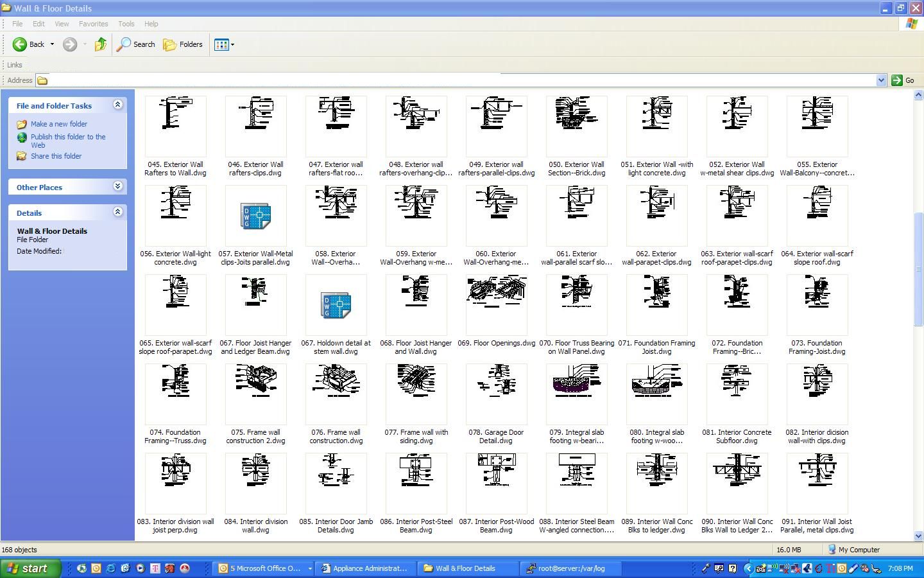This screenshot has height=578, width=924.
Task: Switch to root@server:/var/log taskbar window
Action: (x=569, y=568)
